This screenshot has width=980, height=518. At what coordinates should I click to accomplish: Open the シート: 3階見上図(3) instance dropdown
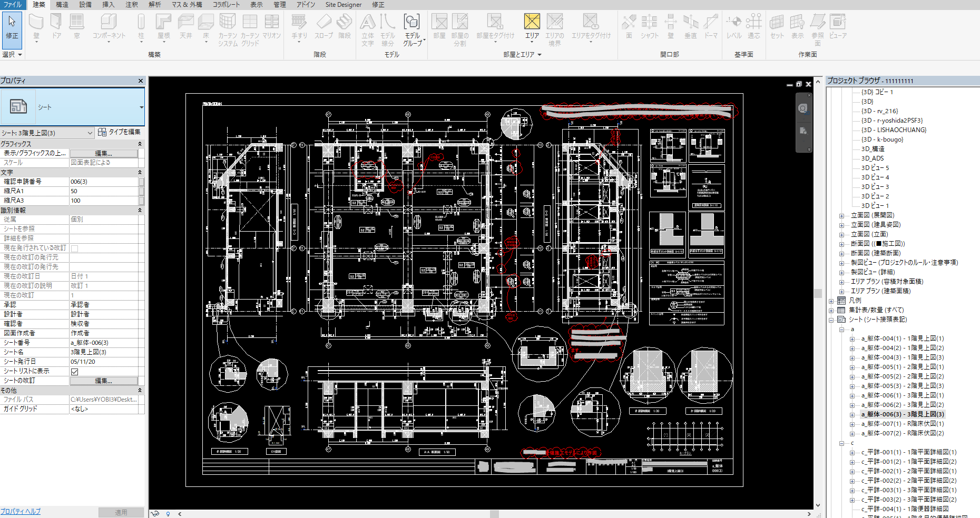(90, 133)
